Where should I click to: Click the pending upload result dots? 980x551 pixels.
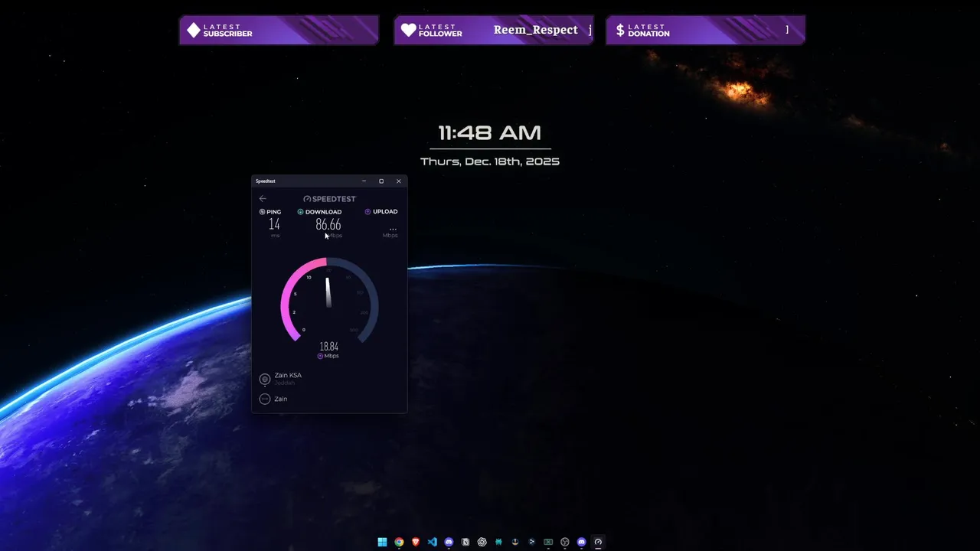393,228
